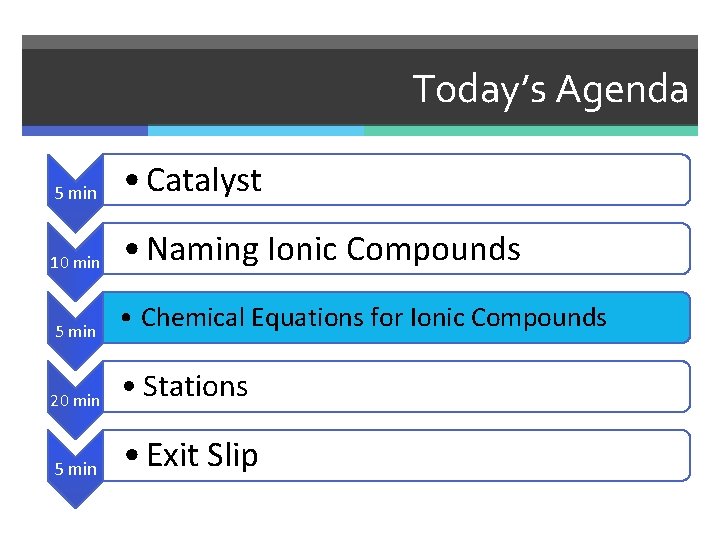
Task: Click the bullet point before Catalyst
Action: click(131, 180)
